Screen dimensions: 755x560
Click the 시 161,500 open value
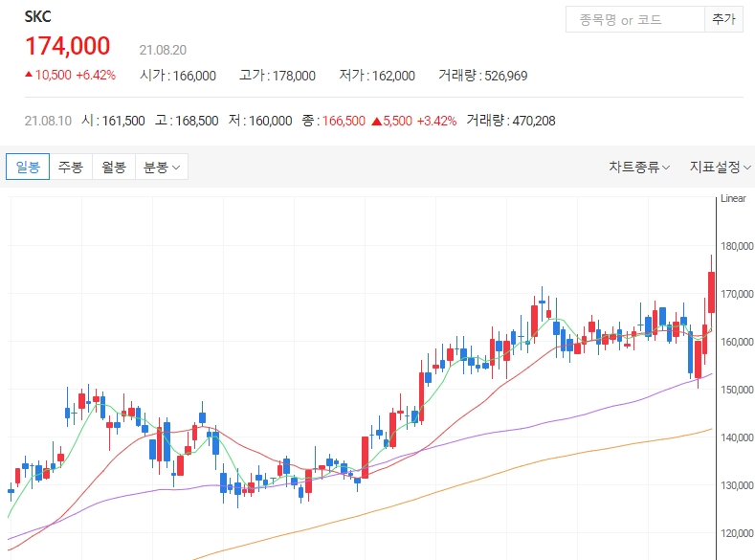113,121
